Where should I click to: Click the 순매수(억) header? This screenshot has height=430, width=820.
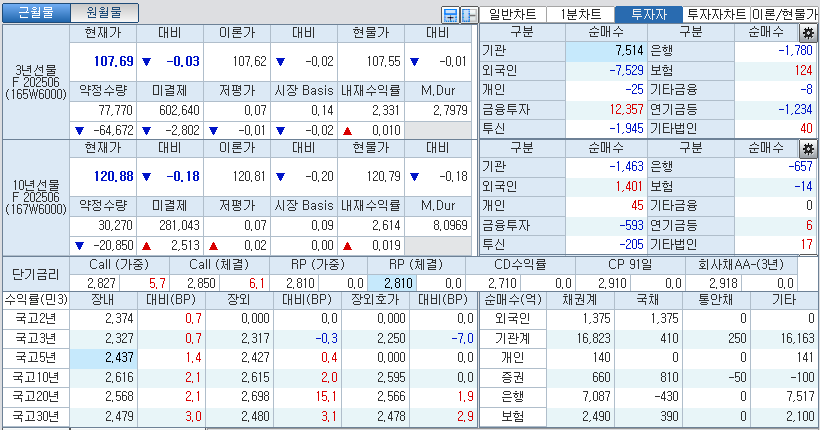[x=513, y=300]
